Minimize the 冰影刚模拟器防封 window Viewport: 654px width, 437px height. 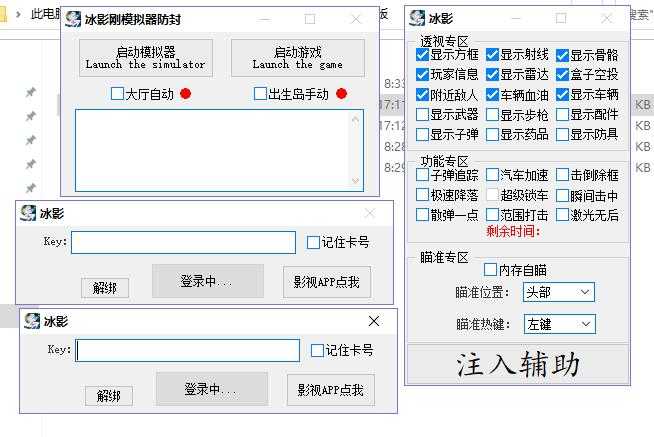(264, 19)
